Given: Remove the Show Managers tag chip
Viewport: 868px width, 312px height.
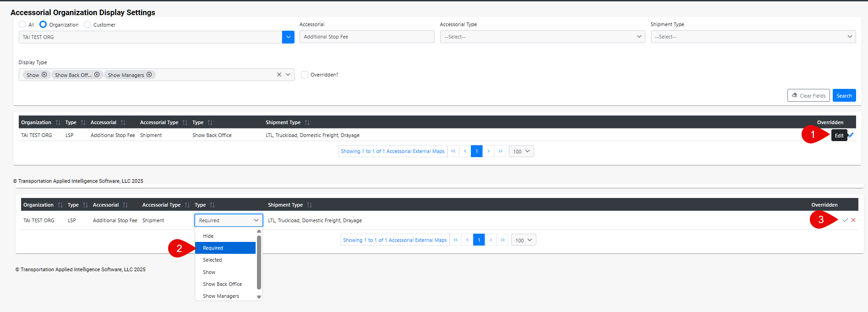Looking at the screenshot, I should [x=149, y=75].
